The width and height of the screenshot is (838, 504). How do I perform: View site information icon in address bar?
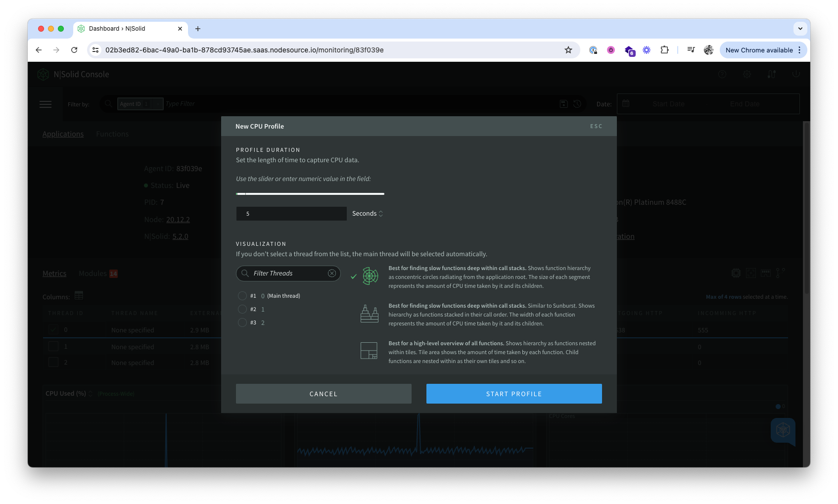click(x=96, y=50)
